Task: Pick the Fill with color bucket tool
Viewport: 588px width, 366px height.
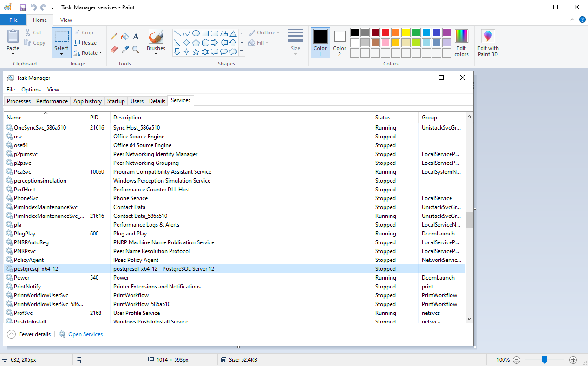Action: 124,36
